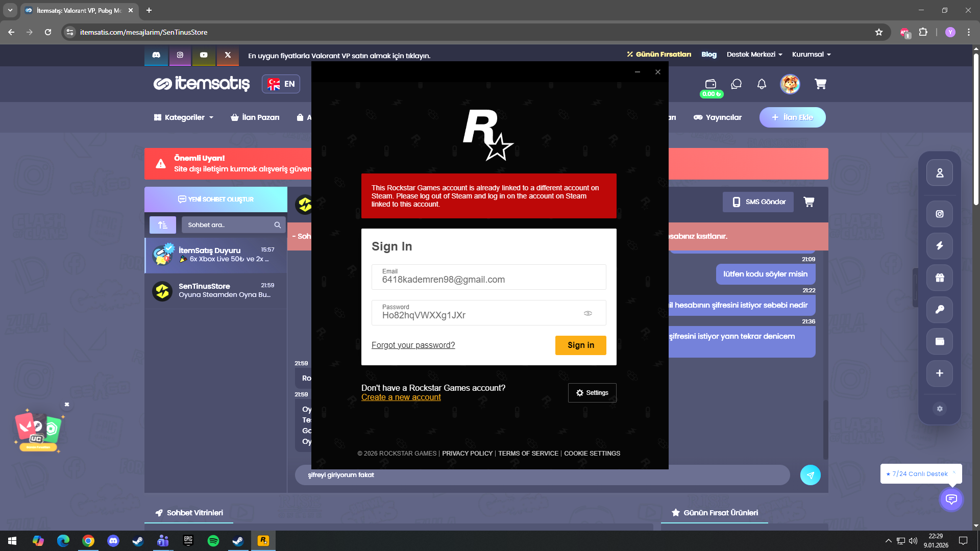Image resolution: width=980 pixels, height=551 pixels.
Task: Open Spotify from the taskbar
Action: tap(213, 541)
